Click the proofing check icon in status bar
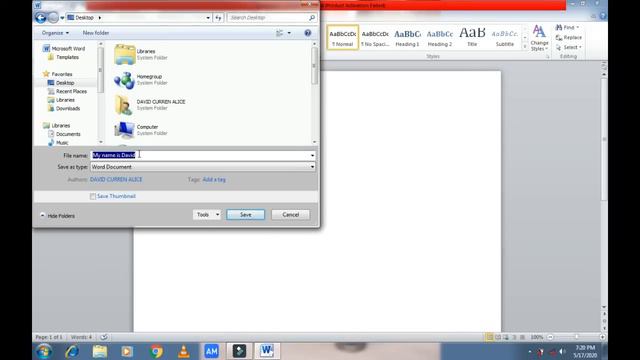640x360 pixels. pos(104,337)
